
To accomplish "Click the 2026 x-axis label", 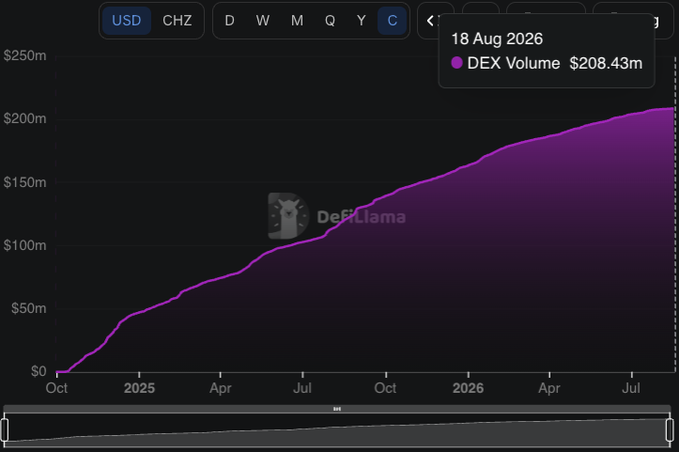I will (x=468, y=388).
